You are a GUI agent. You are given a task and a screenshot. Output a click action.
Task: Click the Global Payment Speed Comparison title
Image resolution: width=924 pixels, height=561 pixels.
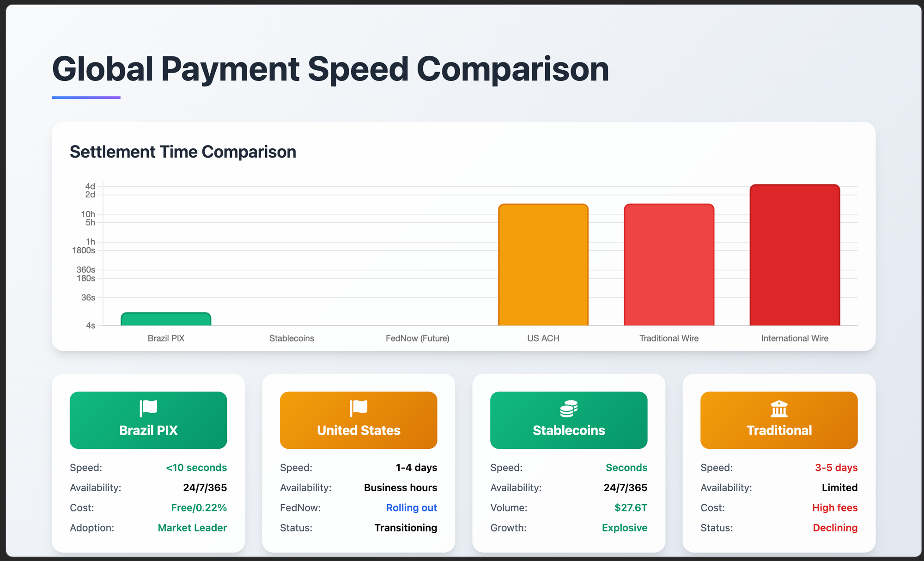click(x=331, y=69)
